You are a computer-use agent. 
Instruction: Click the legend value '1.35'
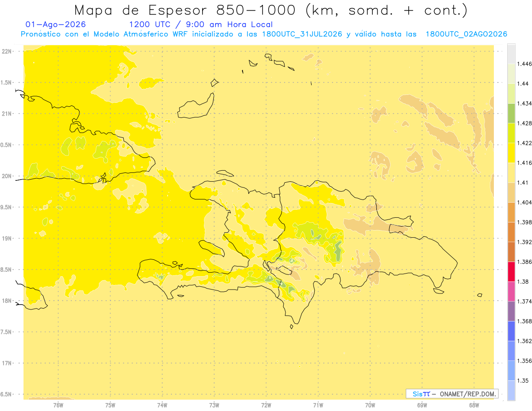(x=523, y=380)
